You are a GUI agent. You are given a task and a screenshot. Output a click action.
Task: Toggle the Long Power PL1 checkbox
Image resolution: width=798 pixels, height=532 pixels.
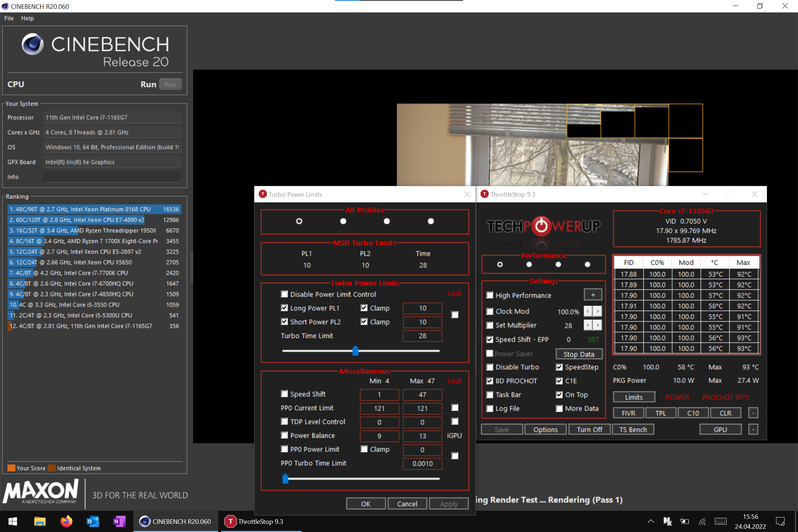click(x=284, y=308)
